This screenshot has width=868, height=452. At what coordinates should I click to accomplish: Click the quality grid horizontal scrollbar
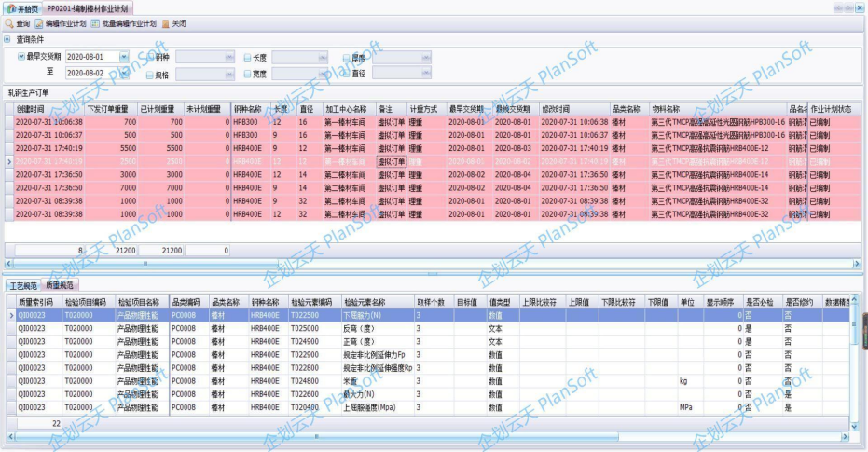pyautogui.click(x=317, y=436)
